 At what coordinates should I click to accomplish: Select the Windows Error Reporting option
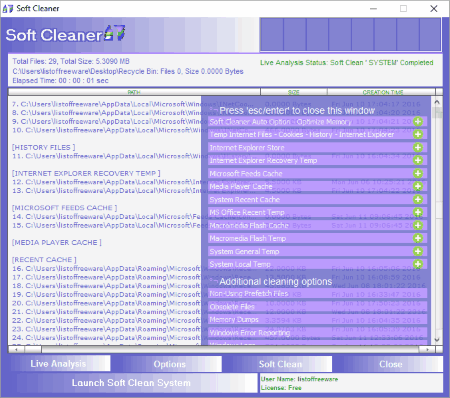317,333
